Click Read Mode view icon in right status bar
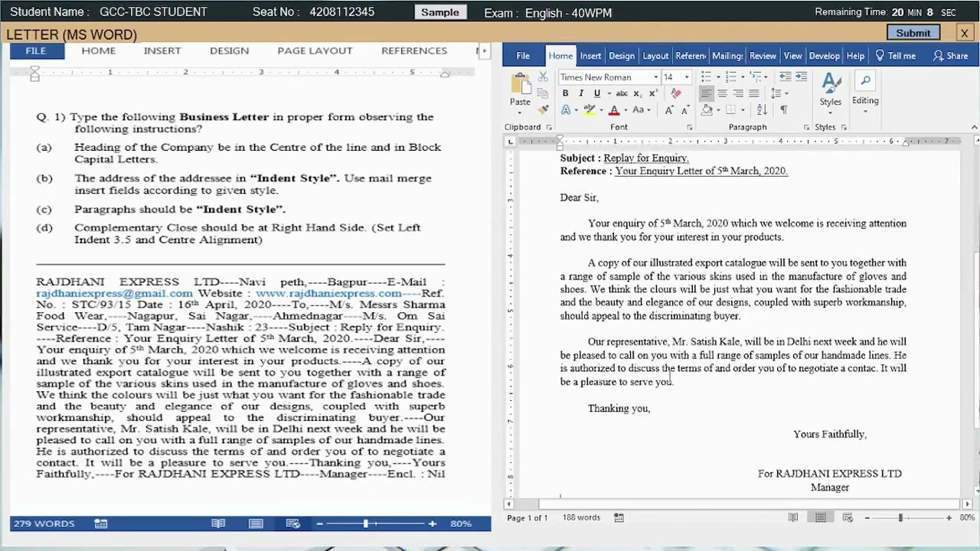Screen dimensions: 980x551 click(x=793, y=518)
